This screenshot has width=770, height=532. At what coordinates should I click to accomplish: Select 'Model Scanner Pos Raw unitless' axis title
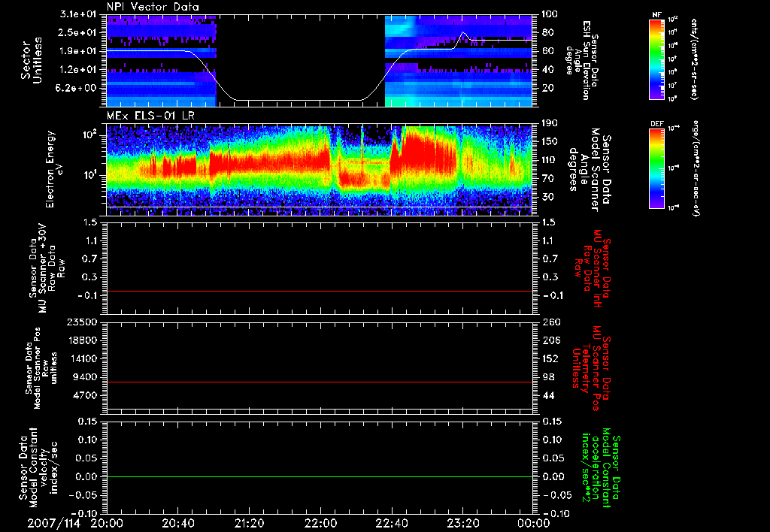(41, 368)
